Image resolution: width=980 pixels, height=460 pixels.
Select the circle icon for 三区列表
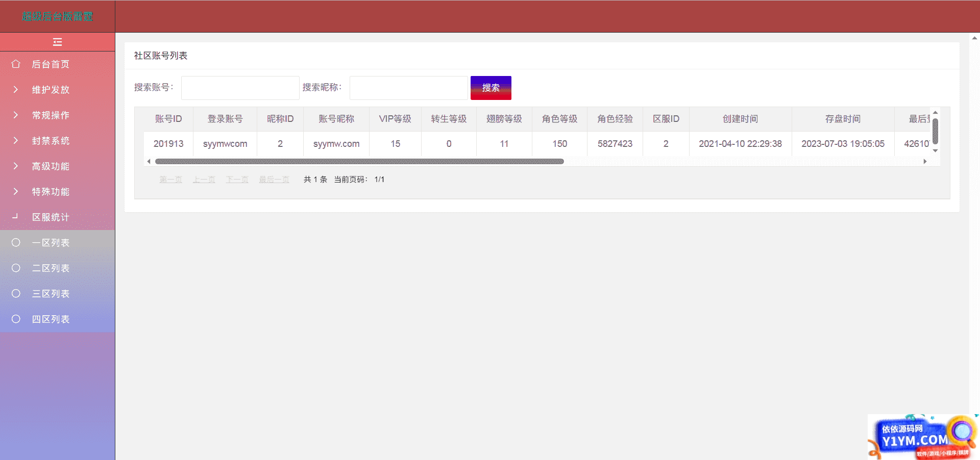coord(16,294)
